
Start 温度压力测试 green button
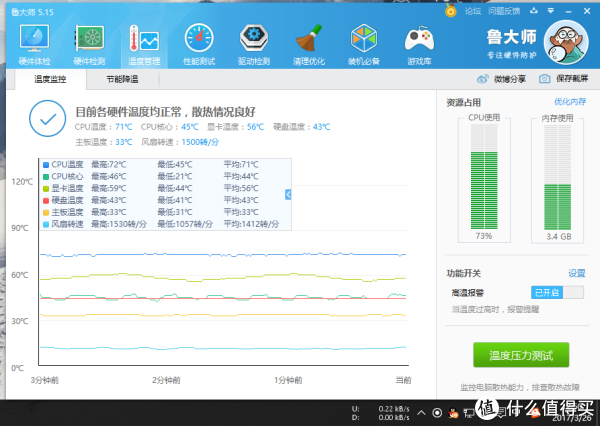(x=521, y=355)
